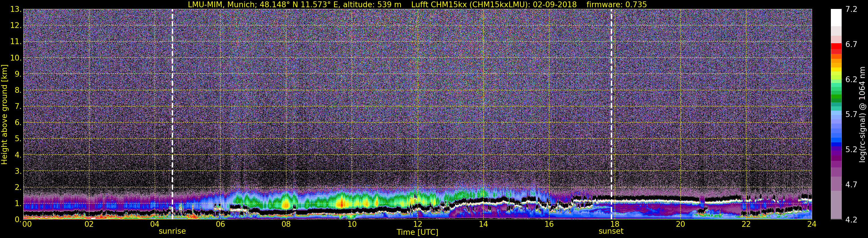This screenshot has height=238, width=868.
Task: Click the height axis tick label "2."
Action: pyautogui.click(x=18, y=187)
